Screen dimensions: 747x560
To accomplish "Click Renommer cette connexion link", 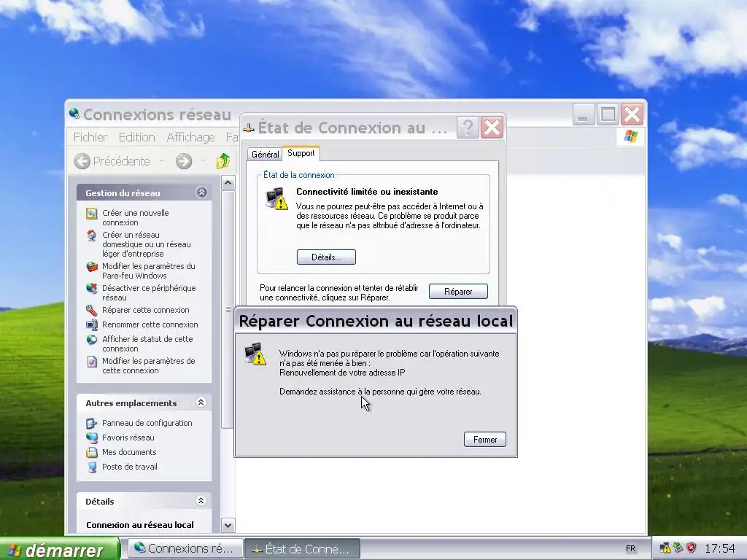I will click(150, 324).
